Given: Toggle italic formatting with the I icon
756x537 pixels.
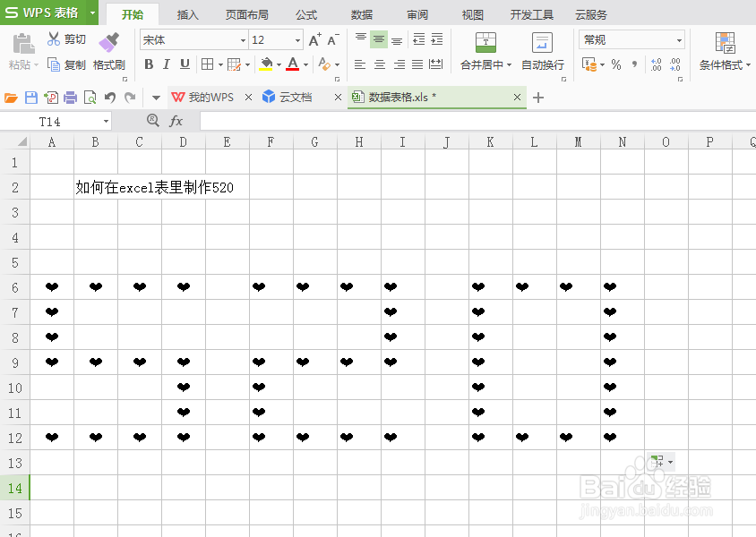Looking at the screenshot, I should pos(165,64).
